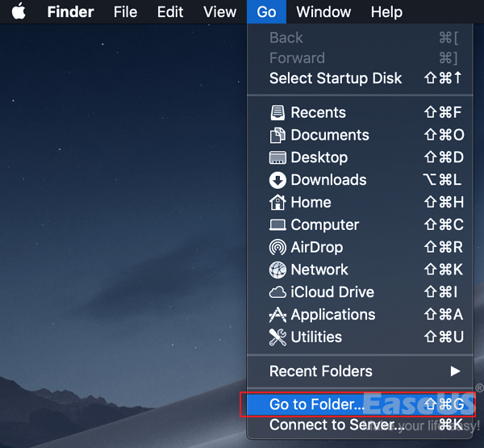Click the AirDrop icon
The width and height of the screenshot is (484, 448).
tap(277, 248)
